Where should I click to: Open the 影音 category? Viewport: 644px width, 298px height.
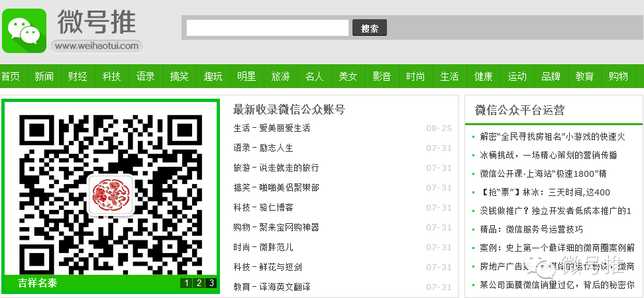tap(382, 76)
